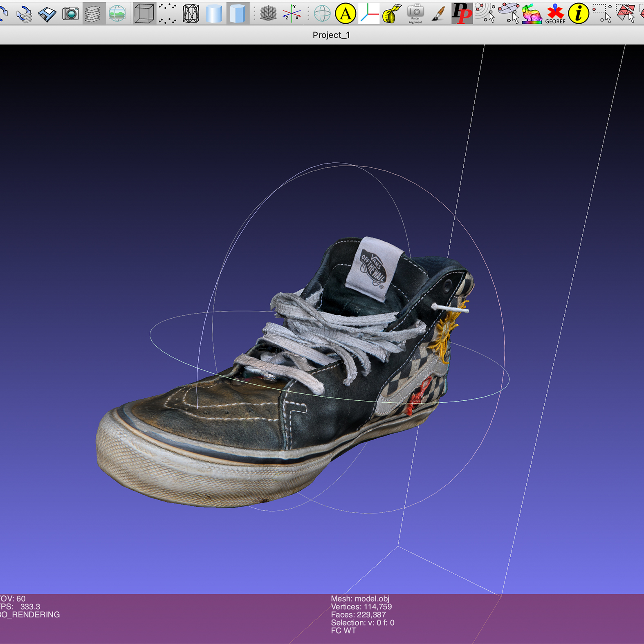Open the rainbow bunny quality mapper

tap(532, 13)
